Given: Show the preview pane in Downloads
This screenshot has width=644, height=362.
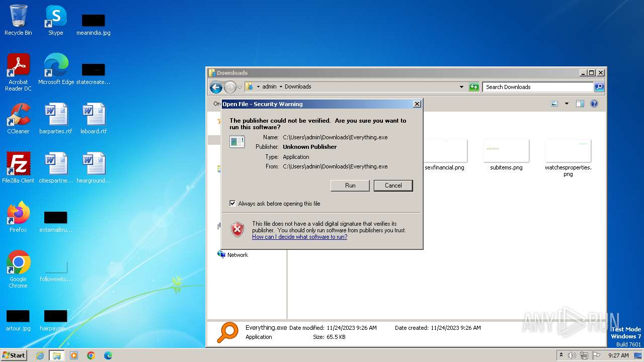Looking at the screenshot, I should [580, 104].
